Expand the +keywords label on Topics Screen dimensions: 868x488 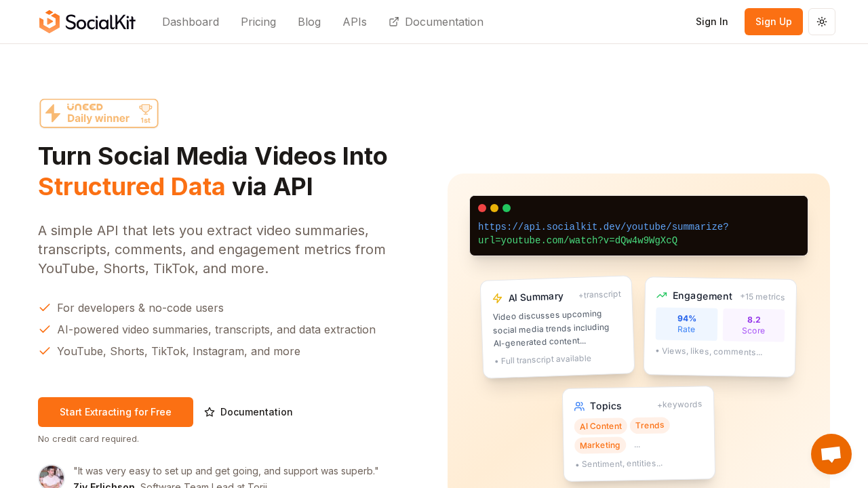click(679, 404)
